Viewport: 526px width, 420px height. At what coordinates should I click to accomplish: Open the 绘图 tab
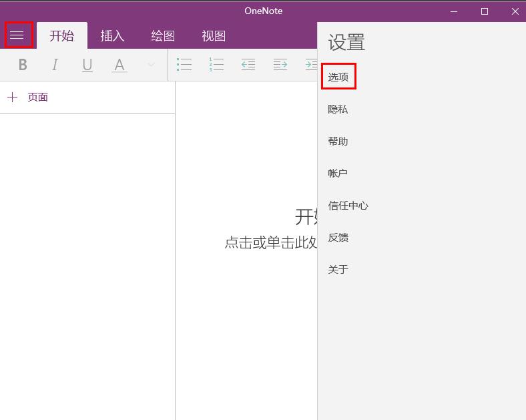pos(163,35)
